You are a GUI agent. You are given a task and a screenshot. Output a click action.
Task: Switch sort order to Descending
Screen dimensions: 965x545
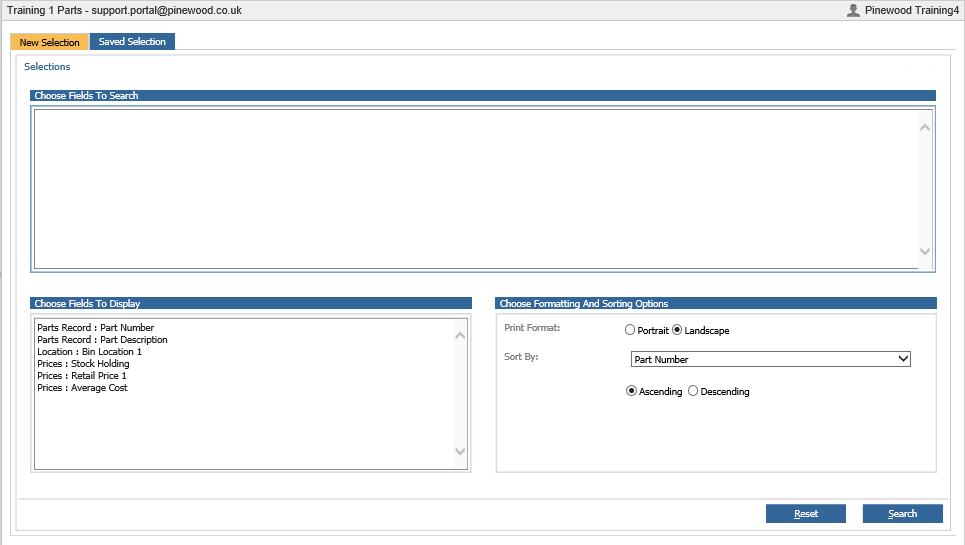[693, 392]
